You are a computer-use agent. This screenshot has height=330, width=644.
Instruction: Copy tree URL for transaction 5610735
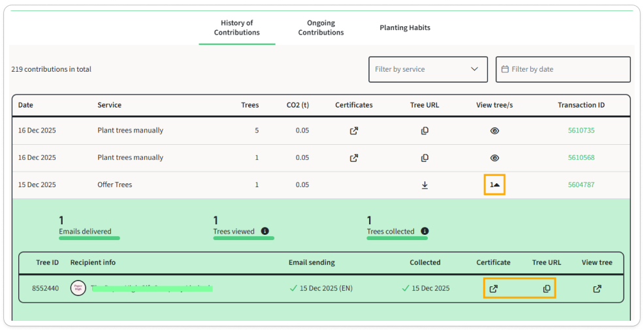point(425,130)
